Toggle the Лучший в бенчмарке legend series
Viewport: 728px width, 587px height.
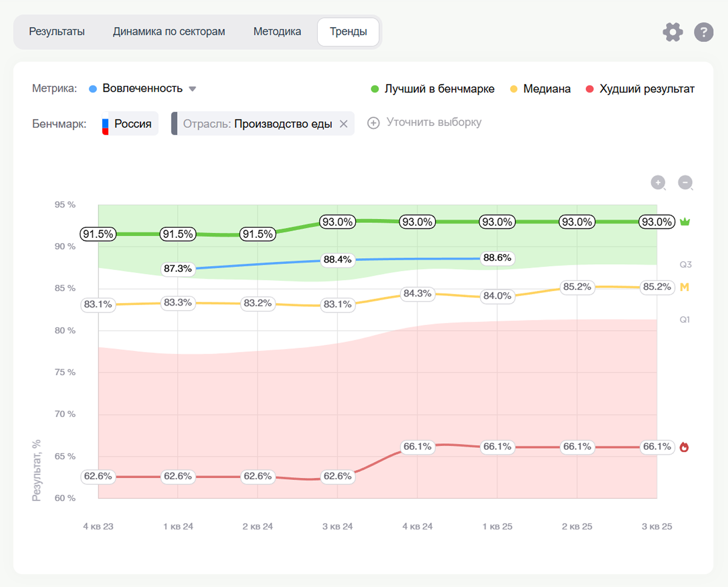(x=433, y=89)
